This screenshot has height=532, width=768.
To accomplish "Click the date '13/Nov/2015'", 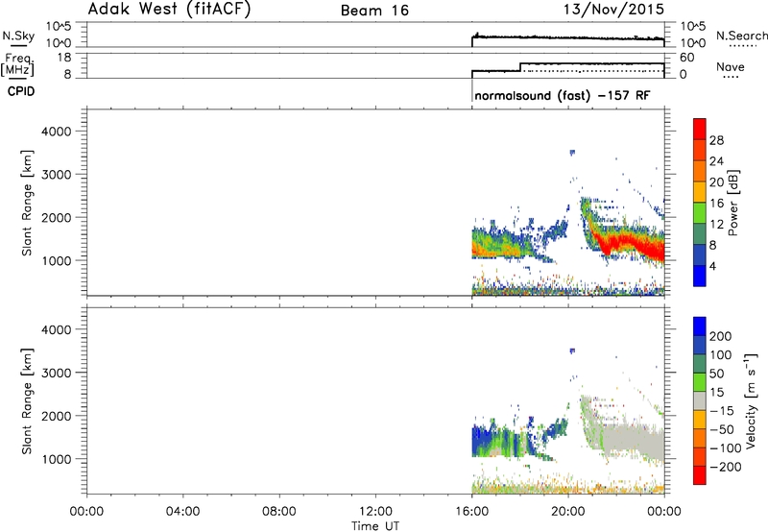I will pyautogui.click(x=613, y=10).
